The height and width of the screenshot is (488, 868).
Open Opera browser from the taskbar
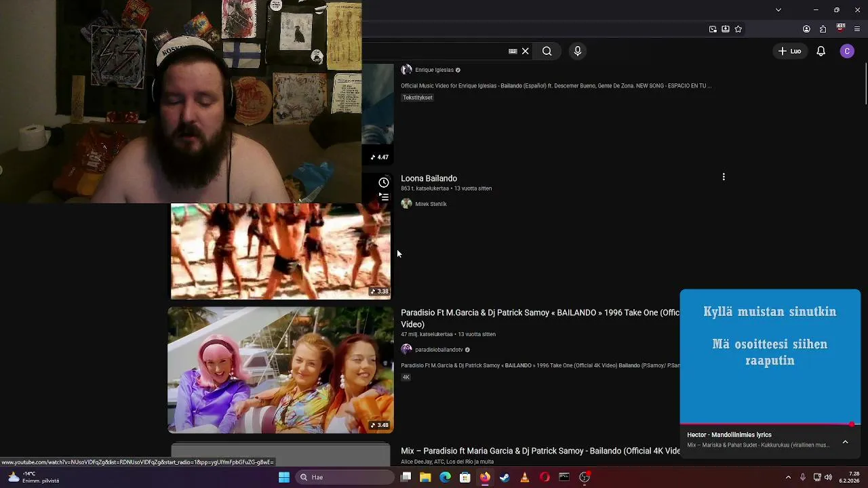545,477
